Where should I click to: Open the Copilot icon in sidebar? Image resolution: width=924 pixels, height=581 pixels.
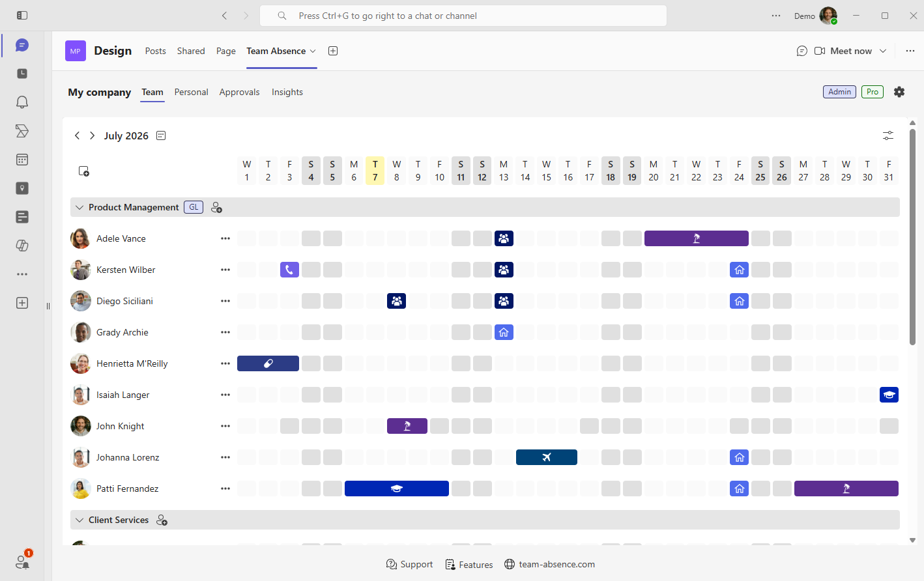[x=22, y=246]
